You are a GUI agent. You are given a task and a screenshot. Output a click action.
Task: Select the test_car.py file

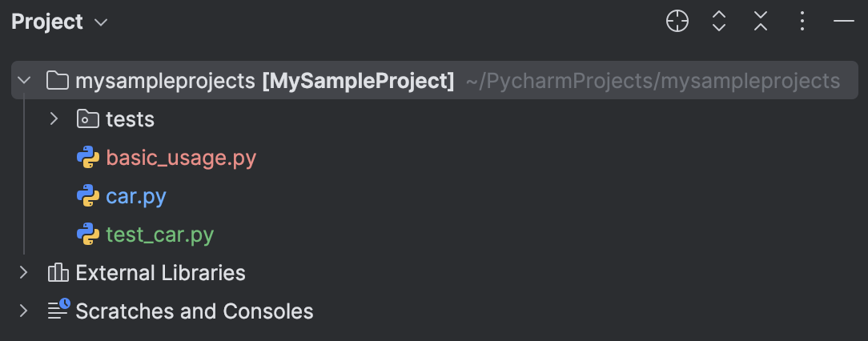point(160,235)
